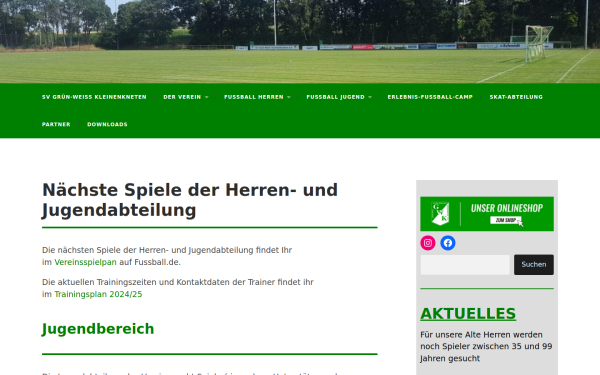Click the Suchen search button
Screen dimensions: 600x375
[x=534, y=264]
